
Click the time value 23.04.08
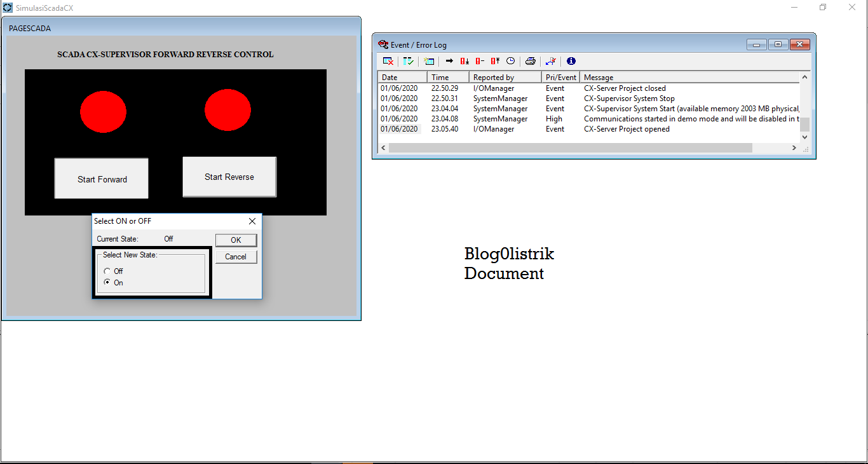[x=445, y=119]
